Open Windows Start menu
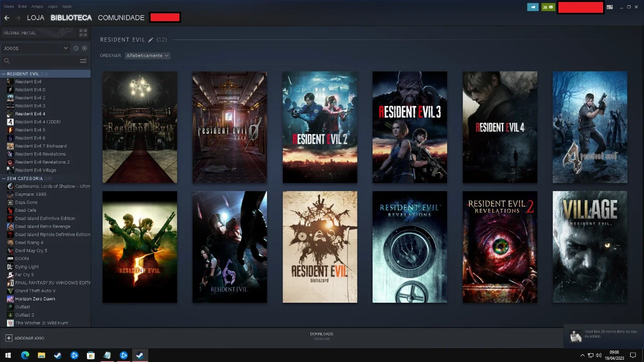Image resolution: width=644 pixels, height=362 pixels. click(x=8, y=355)
